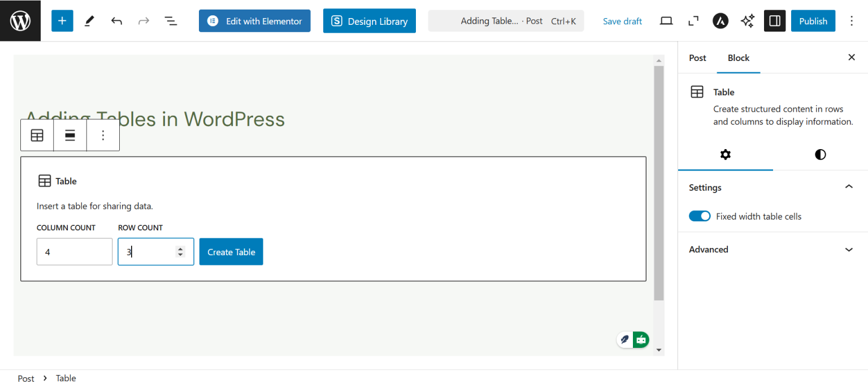Switch to the Post tab in the sidebar

tap(697, 58)
